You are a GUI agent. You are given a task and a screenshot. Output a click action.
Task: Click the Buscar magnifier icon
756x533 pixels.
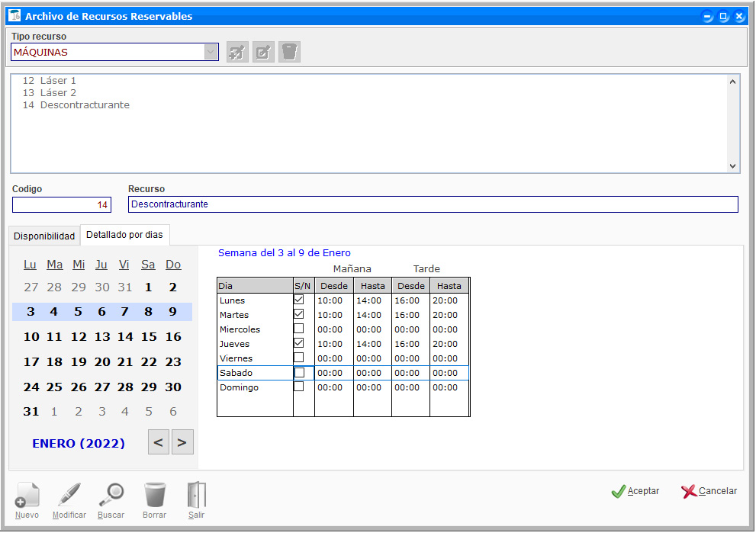pyautogui.click(x=111, y=495)
